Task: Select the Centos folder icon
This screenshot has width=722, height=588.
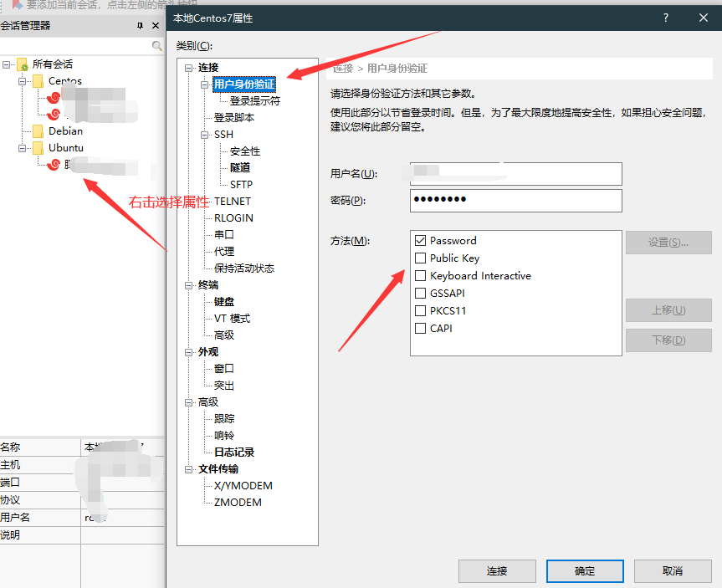Action: coord(38,81)
